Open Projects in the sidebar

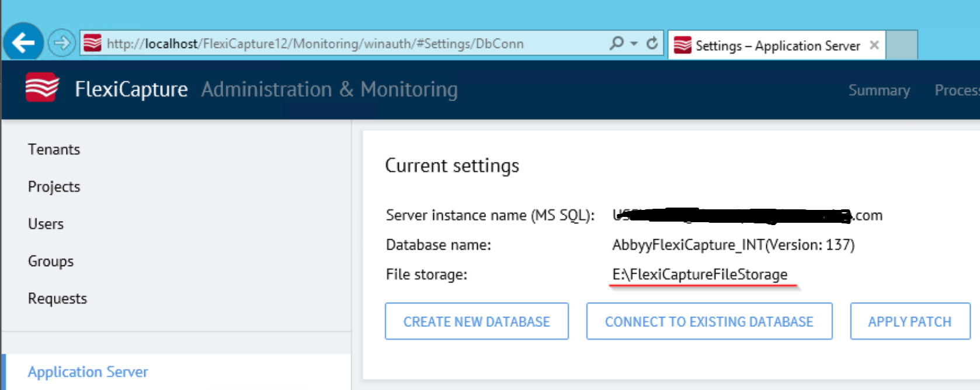pos(54,187)
